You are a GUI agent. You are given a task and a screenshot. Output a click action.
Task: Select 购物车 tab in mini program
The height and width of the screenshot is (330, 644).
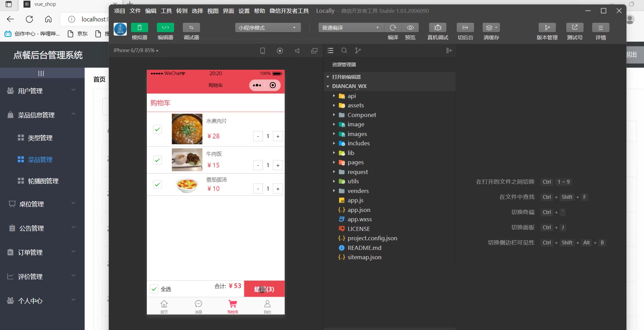(233, 306)
